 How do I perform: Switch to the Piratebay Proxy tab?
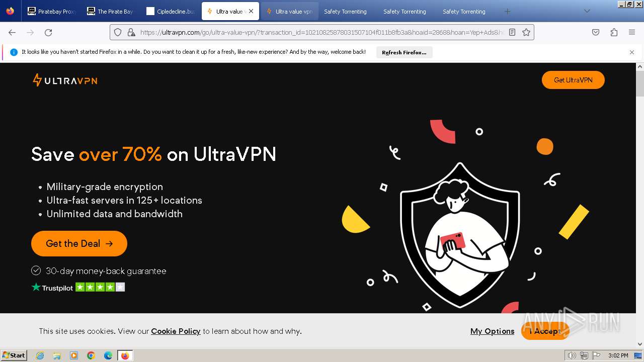(x=52, y=11)
